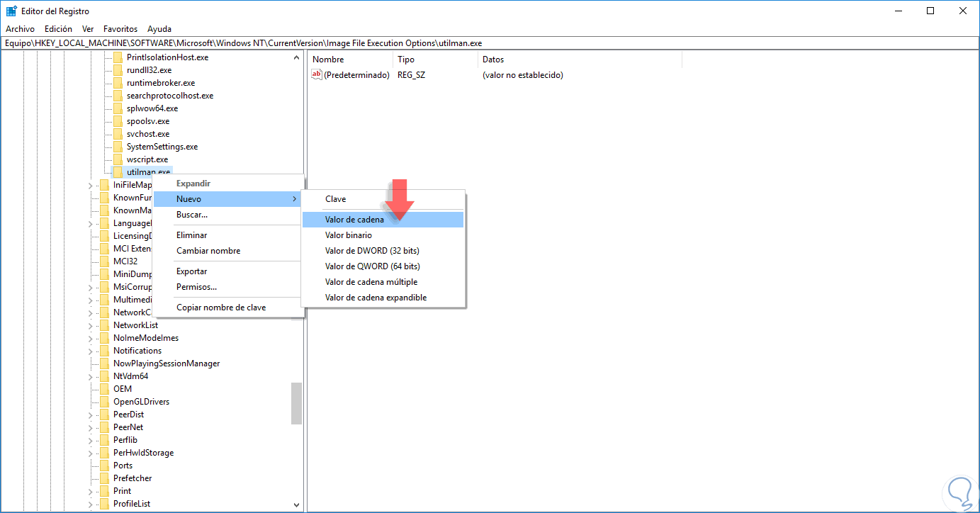This screenshot has height=513, width=980.
Task: Click the OEM key folder icon
Action: click(x=105, y=389)
